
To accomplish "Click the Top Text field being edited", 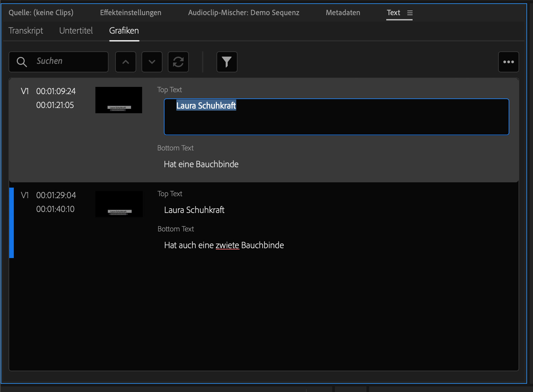I will (x=336, y=117).
